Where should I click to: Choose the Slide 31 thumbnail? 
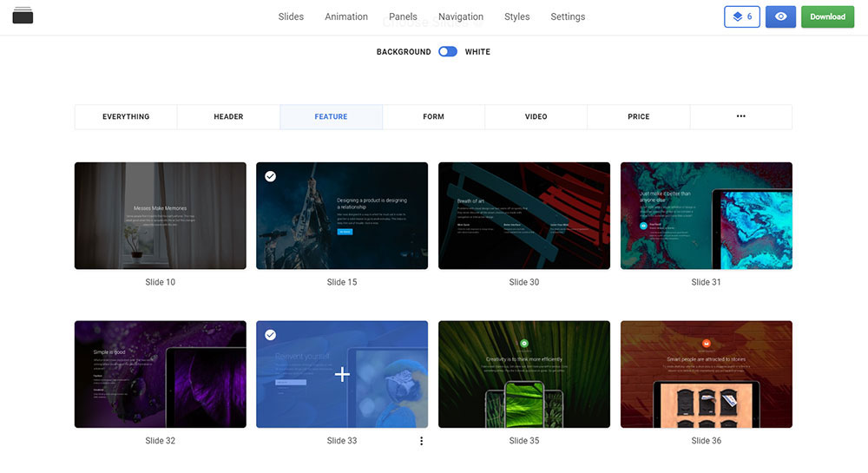tap(706, 215)
